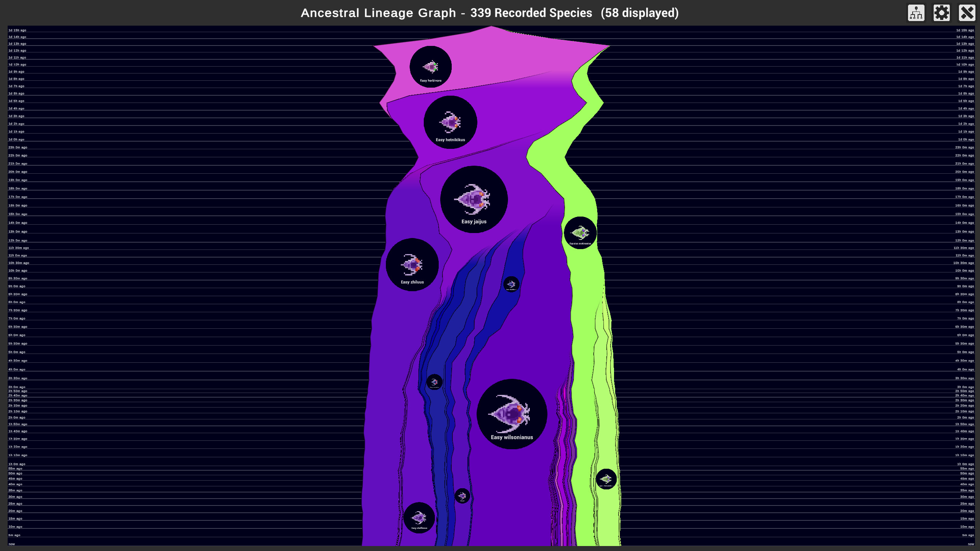
Task: Close the graph using the crossed-tools icon
Action: point(967,13)
